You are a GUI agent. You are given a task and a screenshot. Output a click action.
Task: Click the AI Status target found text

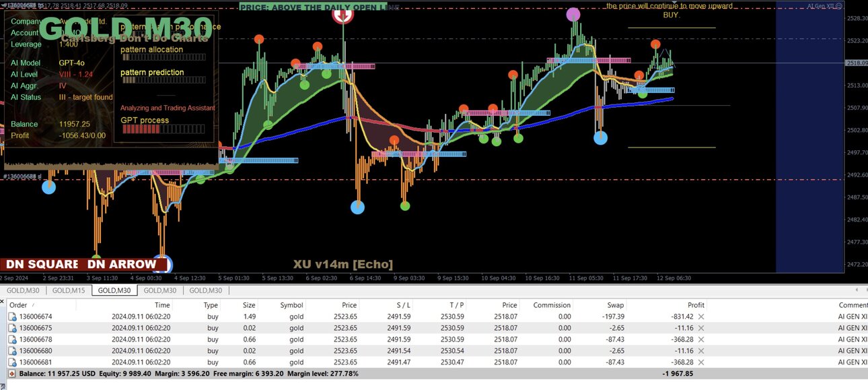tap(86, 97)
